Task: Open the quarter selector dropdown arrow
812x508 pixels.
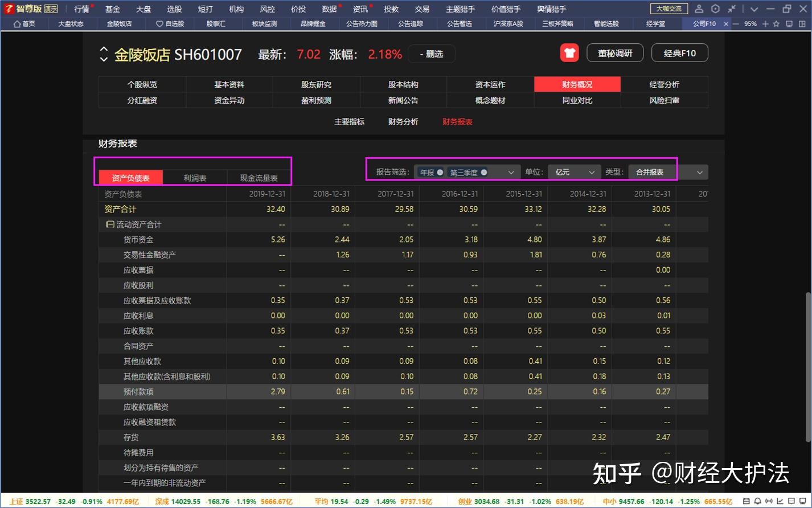Action: coord(511,171)
